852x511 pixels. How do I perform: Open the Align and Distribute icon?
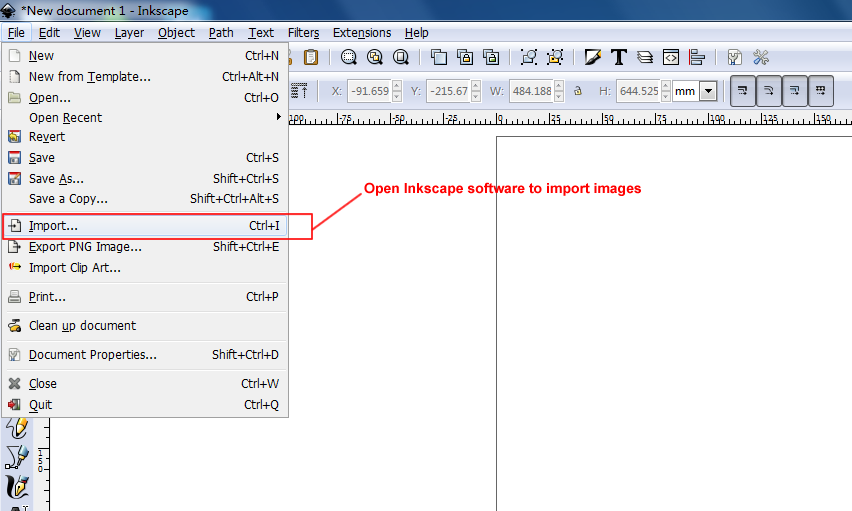(x=697, y=57)
